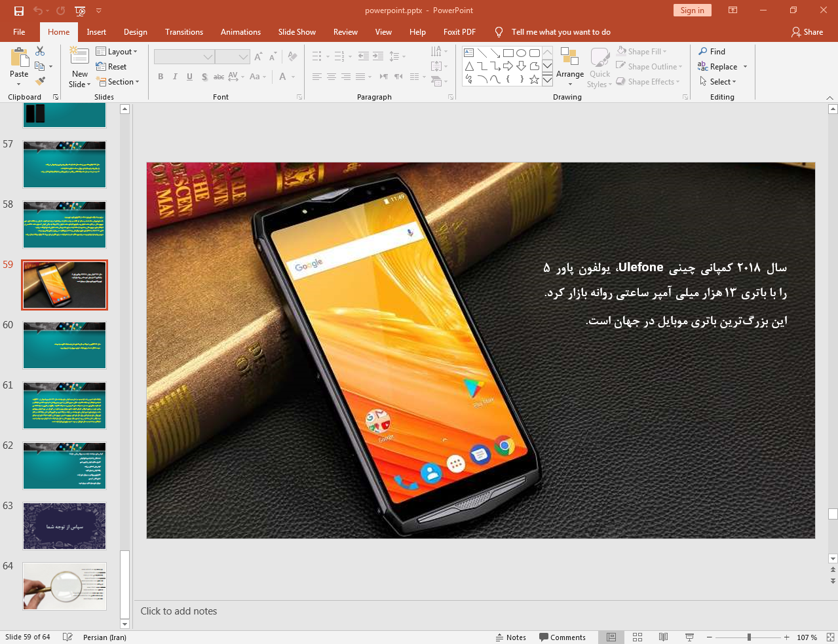Click the Undo arrow icon

(38, 10)
